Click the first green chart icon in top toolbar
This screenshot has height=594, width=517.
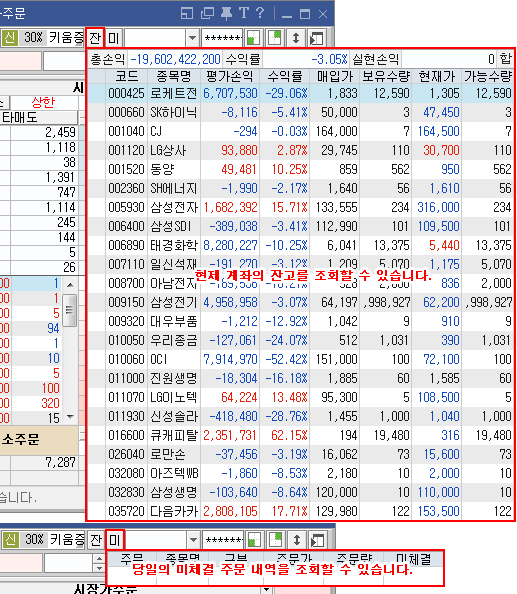point(253,38)
